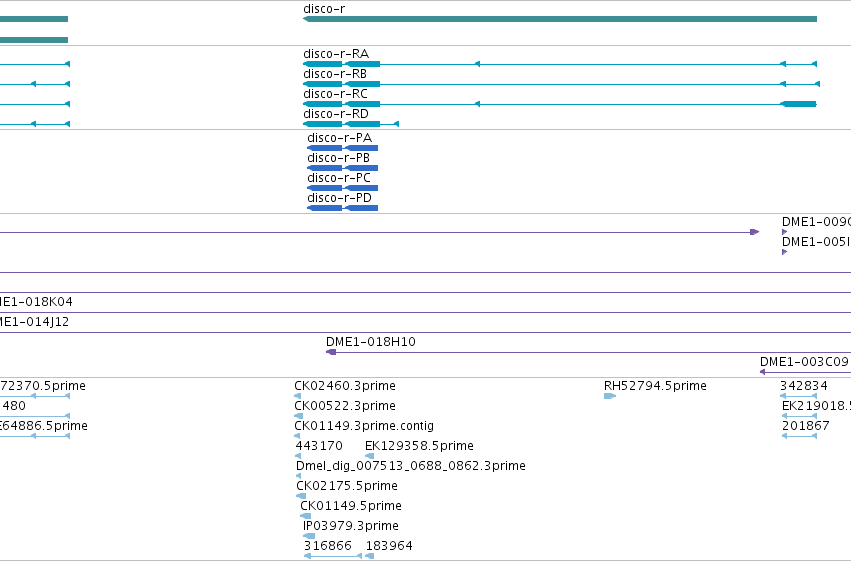Click the DME1-014J12 partial label
The image size is (851, 561).
34,322
